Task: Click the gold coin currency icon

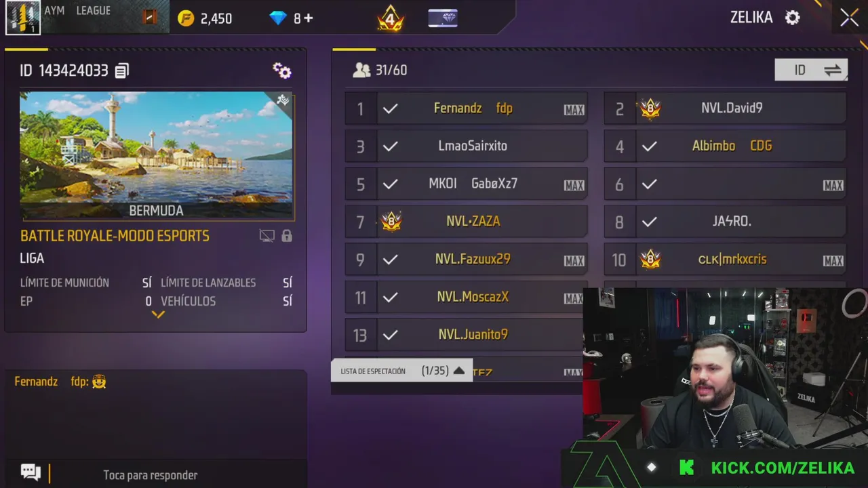Action: [186, 18]
